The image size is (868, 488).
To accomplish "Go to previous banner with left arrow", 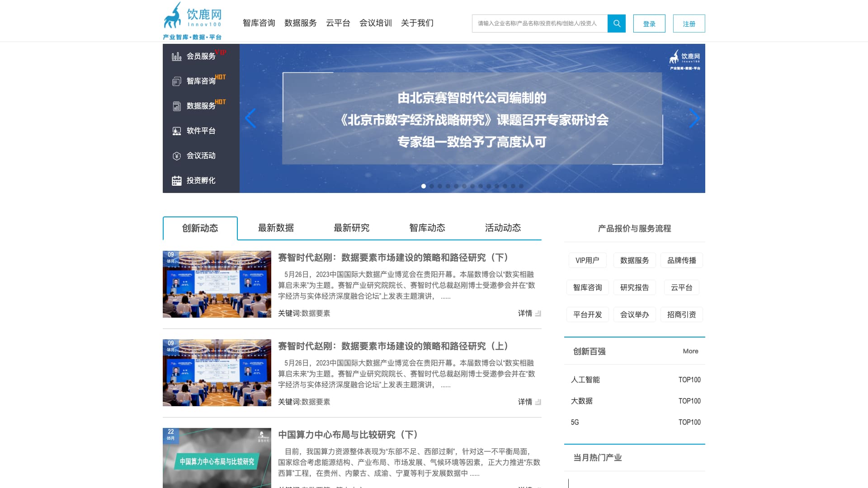I will pos(250,118).
